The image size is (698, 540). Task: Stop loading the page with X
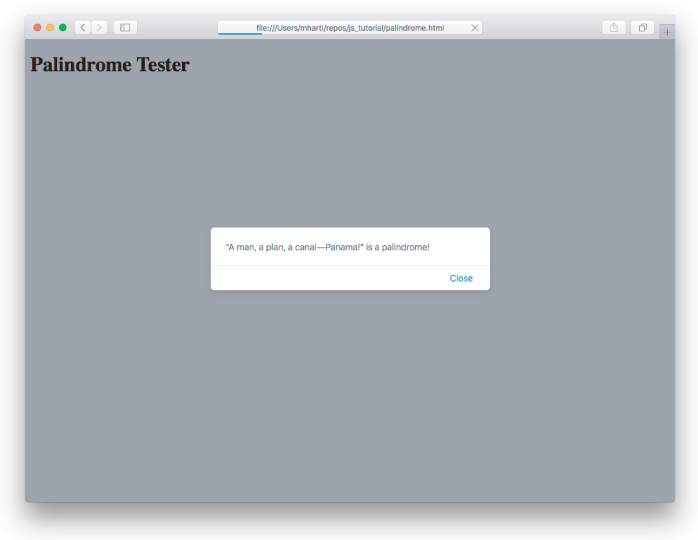[x=475, y=28]
